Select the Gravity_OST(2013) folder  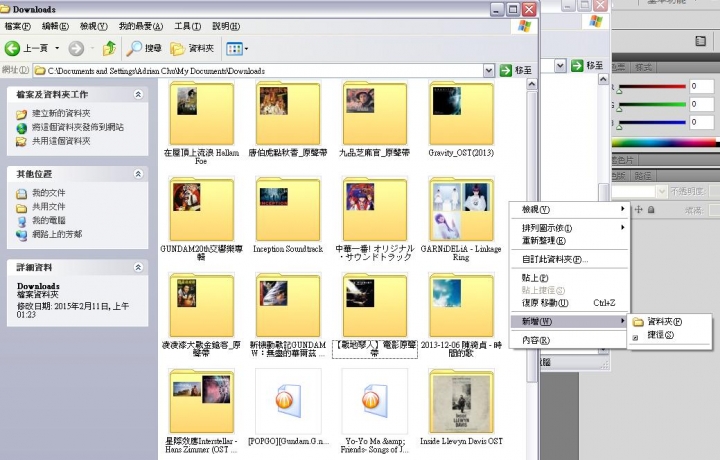461,114
